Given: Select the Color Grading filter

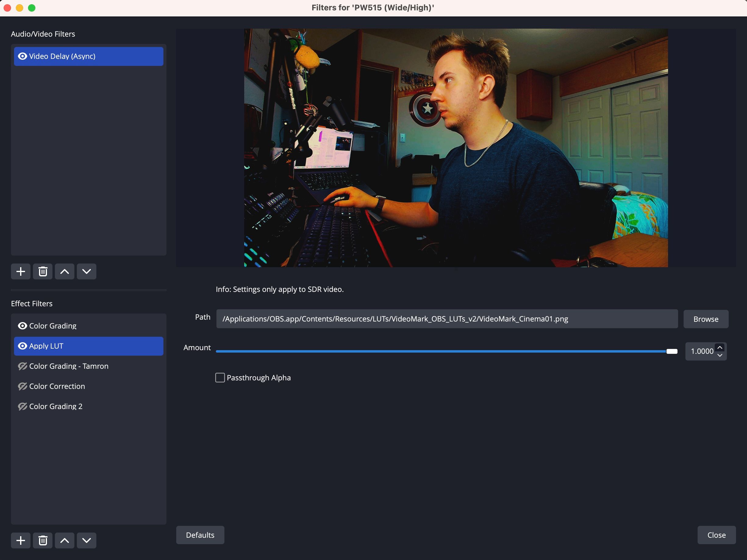Looking at the screenshot, I should [53, 325].
